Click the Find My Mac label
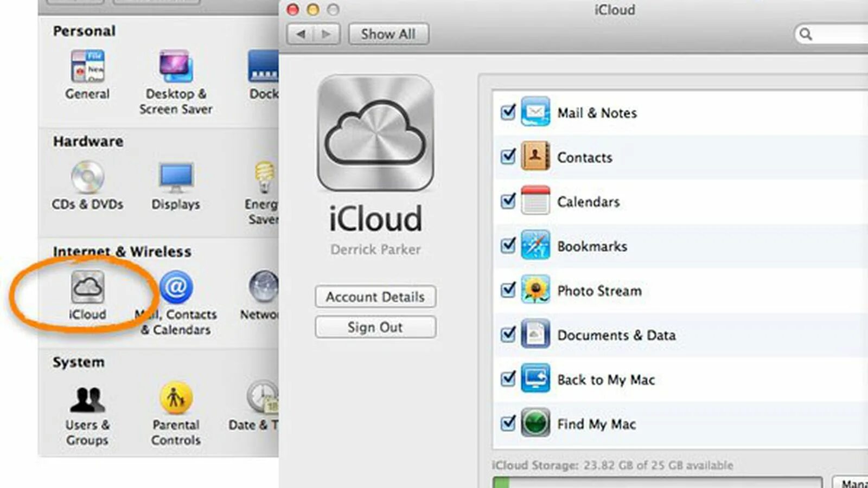The width and height of the screenshot is (868, 488). click(596, 424)
